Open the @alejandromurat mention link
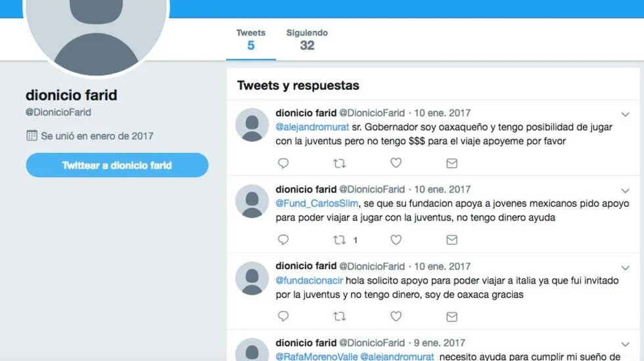This screenshot has height=361, width=644. 312,127
